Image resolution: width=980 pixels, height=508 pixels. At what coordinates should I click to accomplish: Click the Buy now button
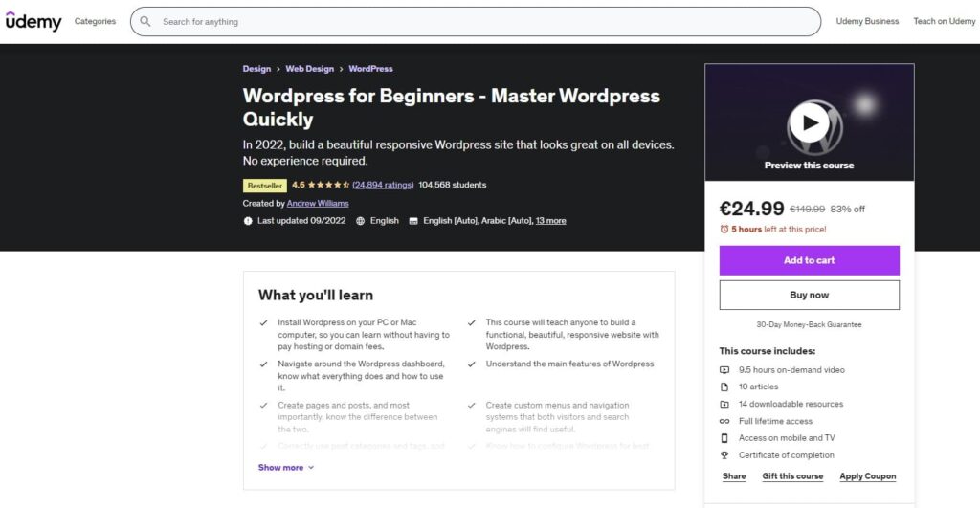pyautogui.click(x=809, y=295)
